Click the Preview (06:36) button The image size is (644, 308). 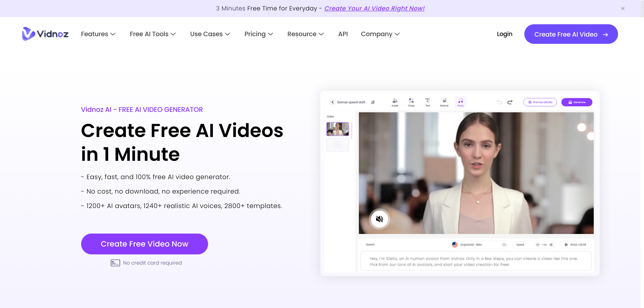click(540, 102)
